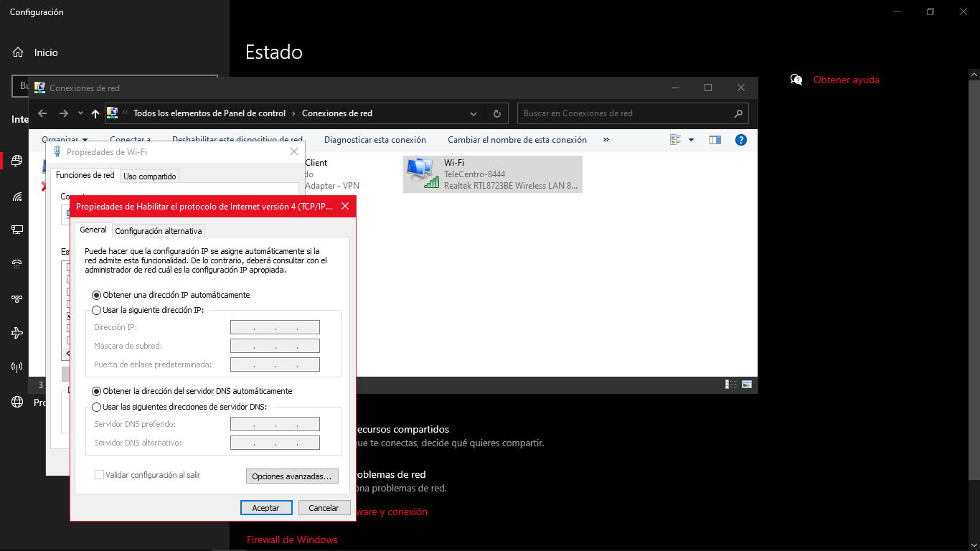Click the search magnifier in Conexiones de red
980x551 pixels.
point(738,113)
